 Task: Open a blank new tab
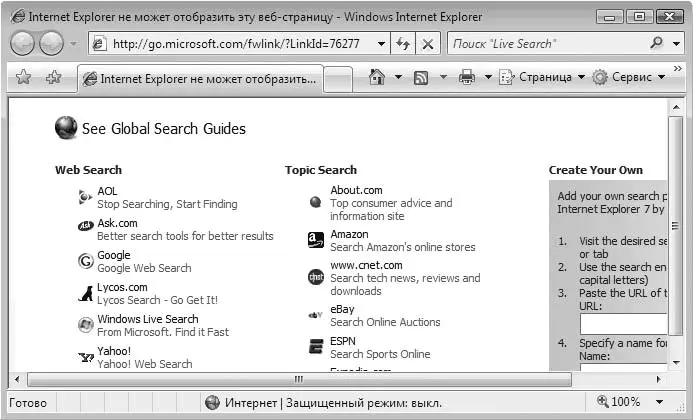point(338,79)
